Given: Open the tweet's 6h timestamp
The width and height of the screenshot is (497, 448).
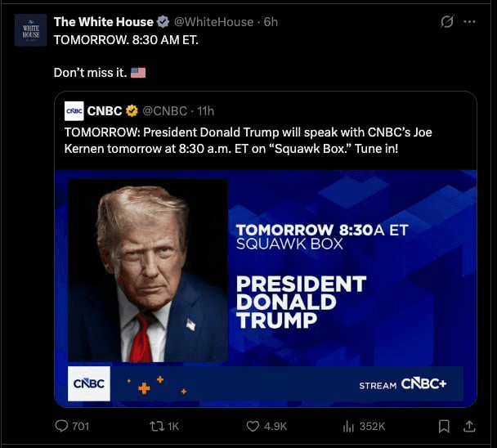Looking at the screenshot, I should 271,22.
